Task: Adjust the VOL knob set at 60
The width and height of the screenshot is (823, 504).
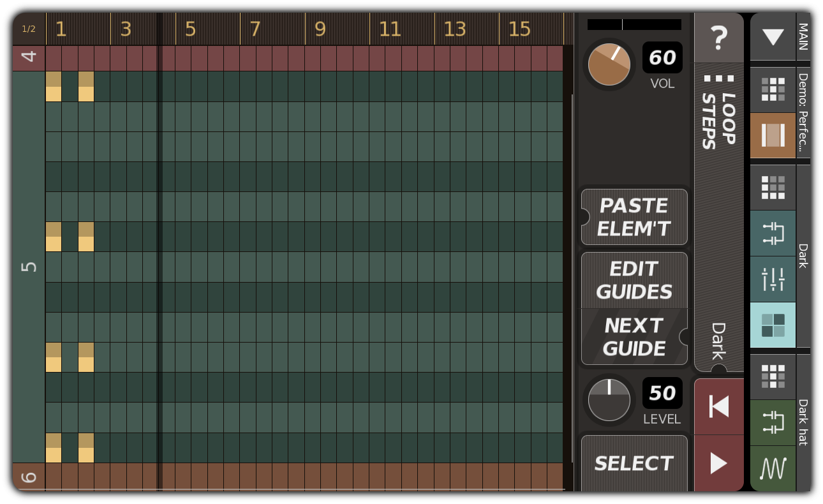Action: pyautogui.click(x=609, y=65)
